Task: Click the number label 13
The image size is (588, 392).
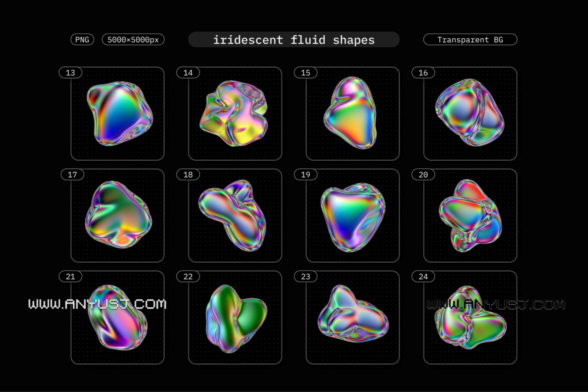Action: point(71,73)
